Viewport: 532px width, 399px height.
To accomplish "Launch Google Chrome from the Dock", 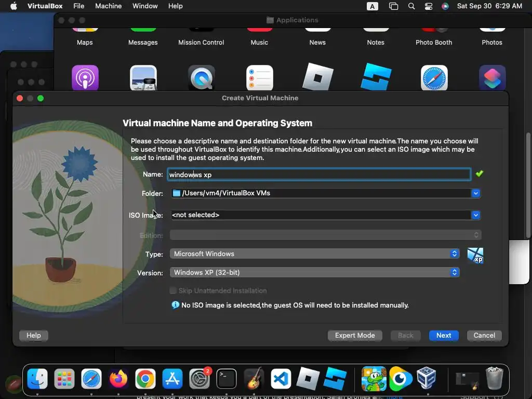I will point(145,378).
